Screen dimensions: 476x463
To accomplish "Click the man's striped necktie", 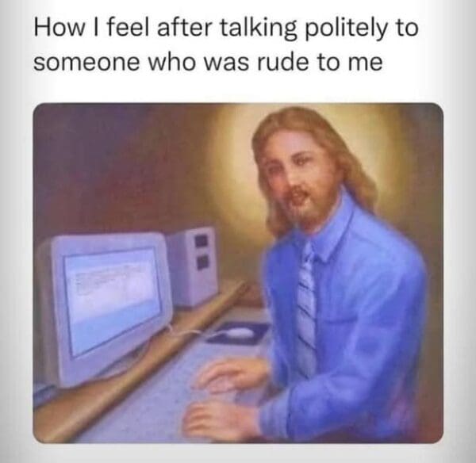I will coord(306,307).
